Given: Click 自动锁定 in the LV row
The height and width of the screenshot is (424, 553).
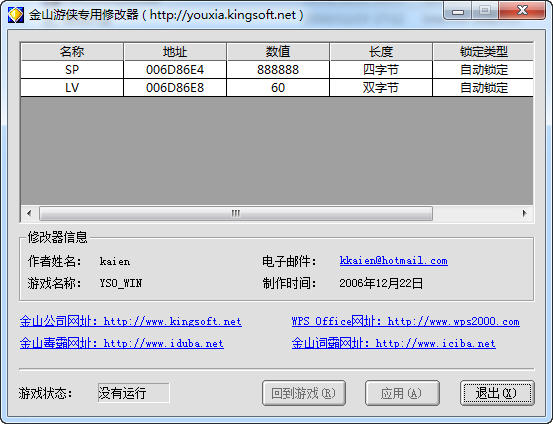Looking at the screenshot, I should tap(483, 87).
